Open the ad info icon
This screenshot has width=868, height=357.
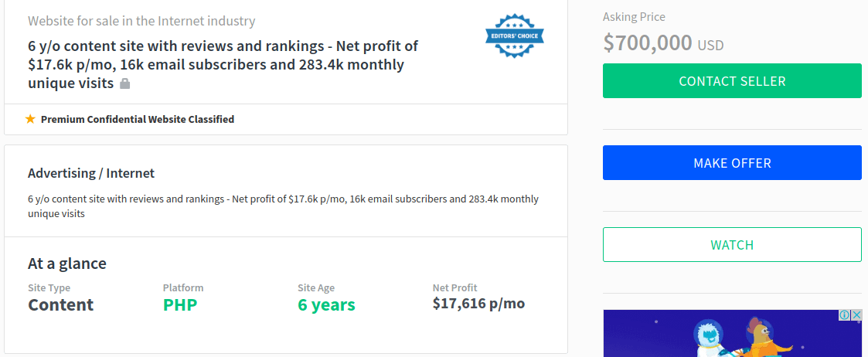pos(844,315)
